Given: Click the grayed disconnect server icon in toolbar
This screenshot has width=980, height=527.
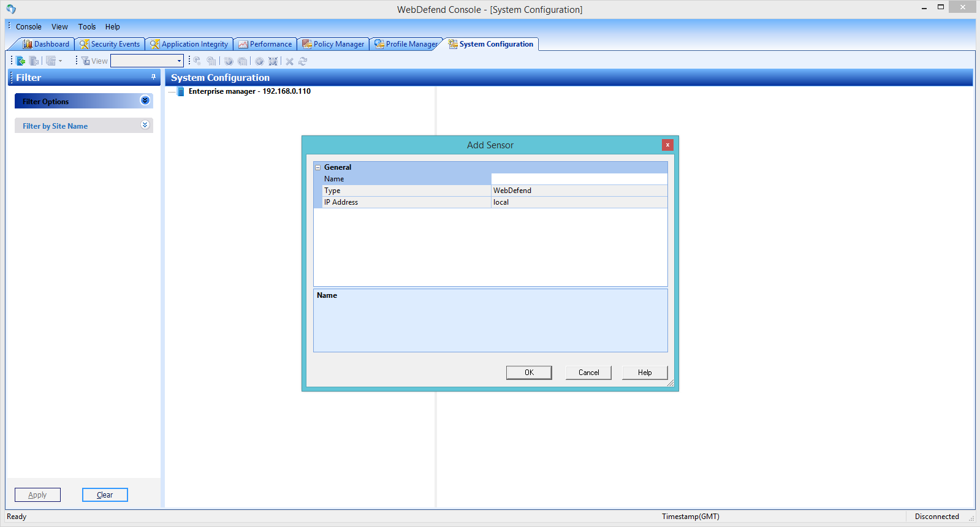Looking at the screenshot, I should click(34, 61).
